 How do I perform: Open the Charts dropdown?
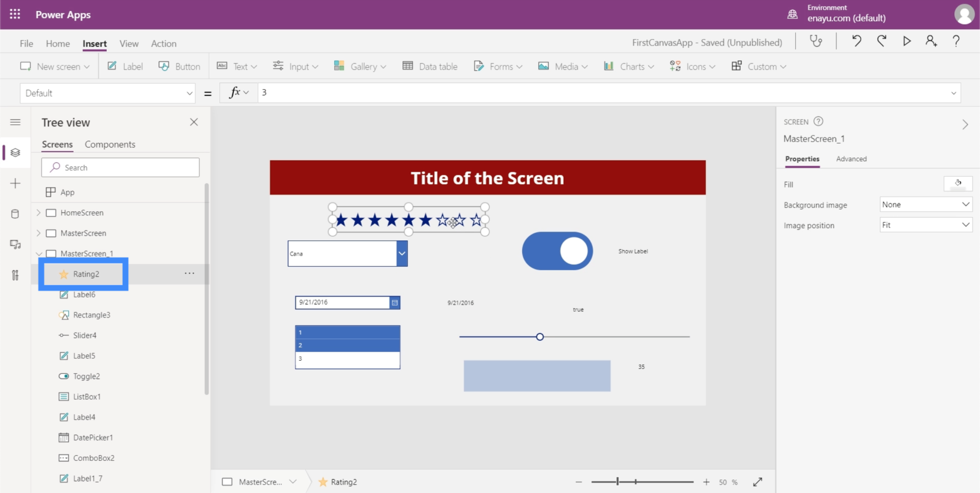point(629,67)
